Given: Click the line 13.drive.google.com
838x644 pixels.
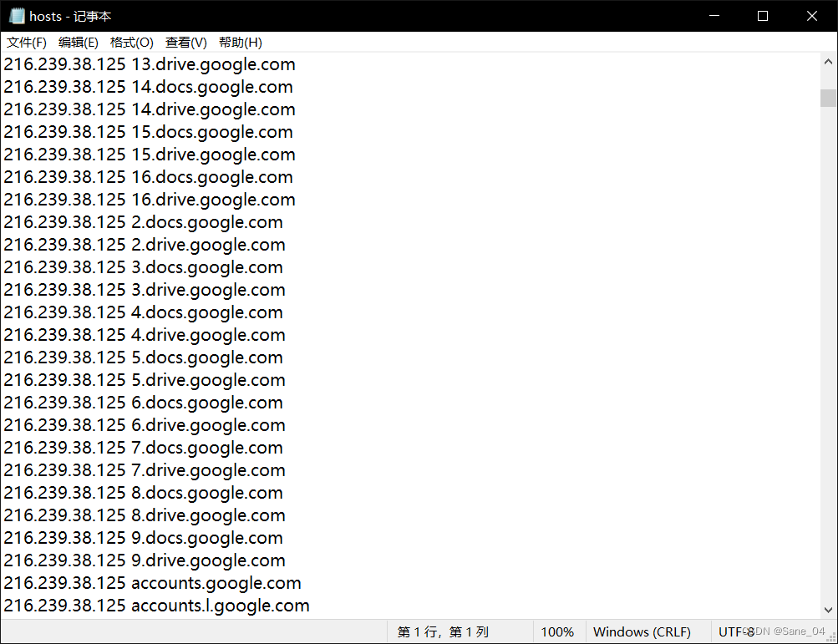Looking at the screenshot, I should [150, 64].
